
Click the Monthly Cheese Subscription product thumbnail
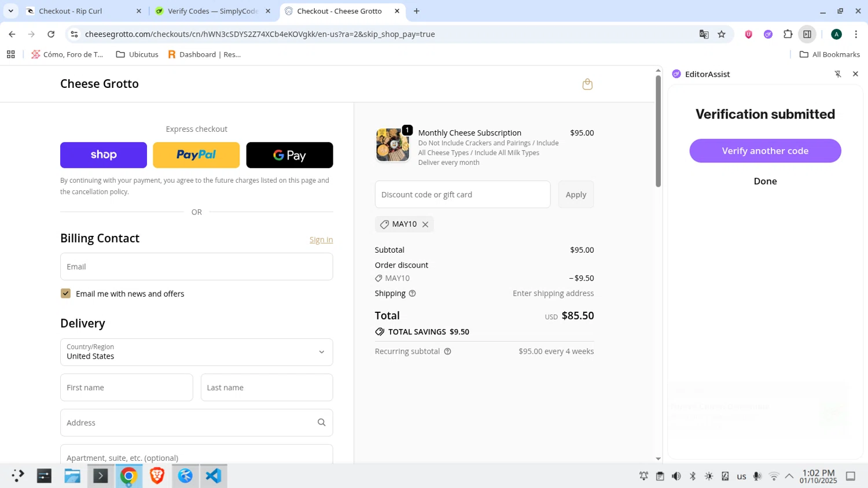click(393, 145)
